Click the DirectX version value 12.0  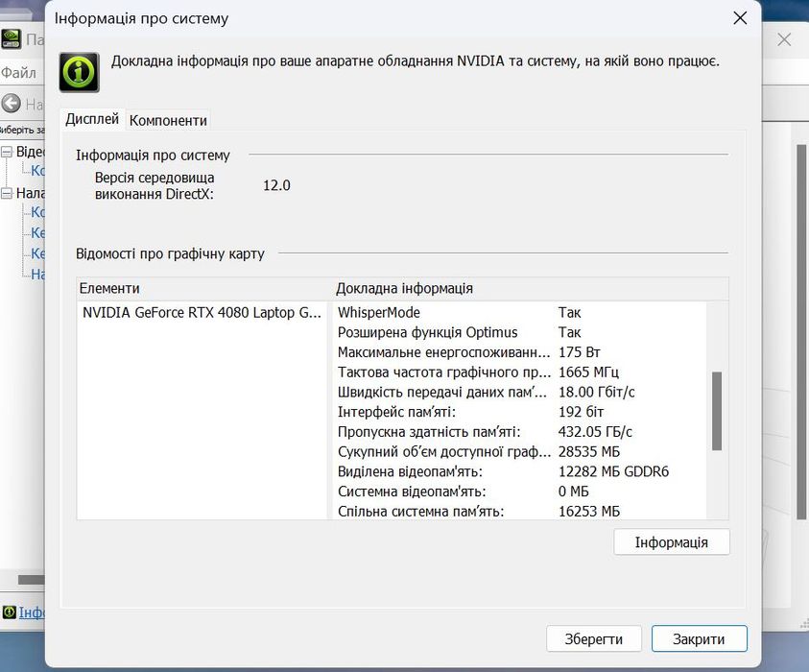click(x=276, y=185)
